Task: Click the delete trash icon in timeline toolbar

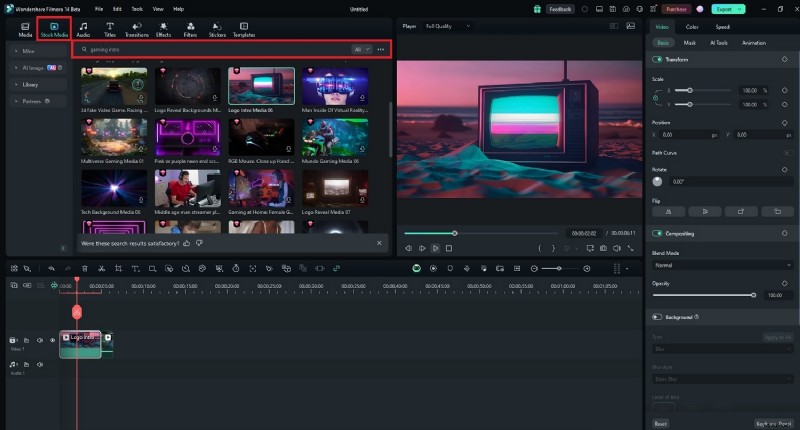Action: (85, 268)
